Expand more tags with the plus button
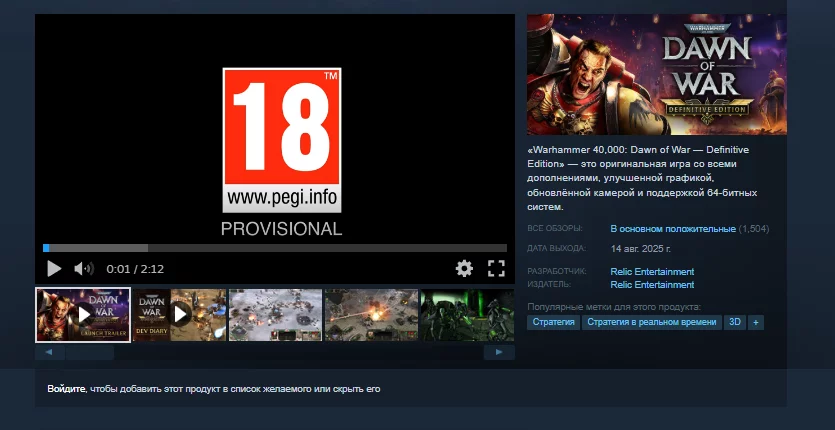The width and height of the screenshot is (835, 430). (x=756, y=322)
